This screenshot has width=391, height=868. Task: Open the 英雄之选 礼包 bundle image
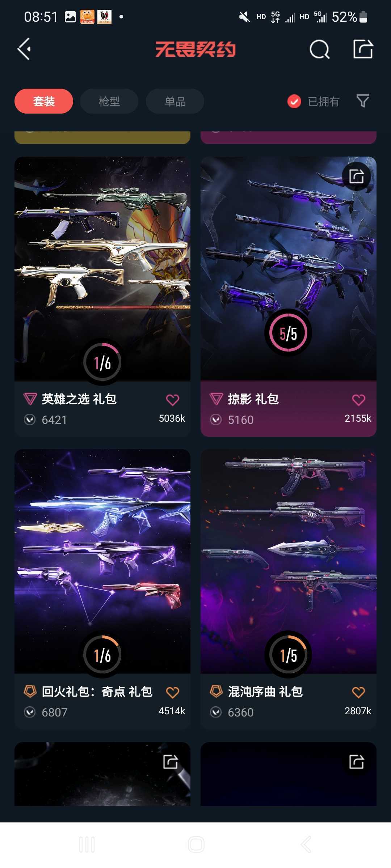102,269
